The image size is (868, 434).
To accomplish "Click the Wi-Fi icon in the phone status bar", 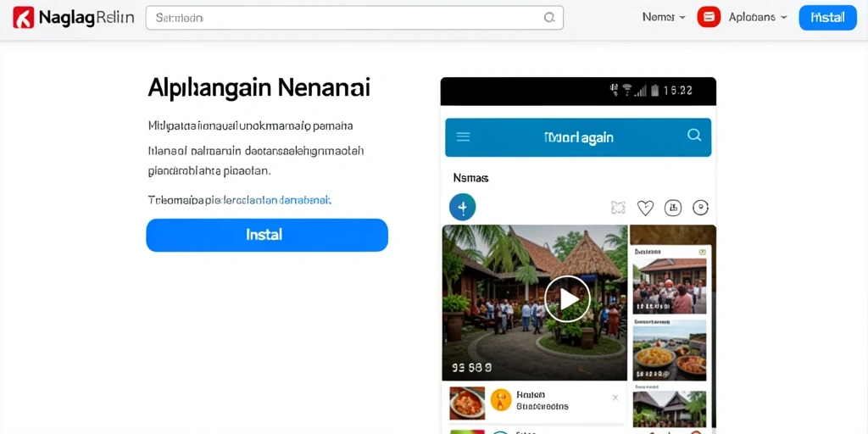I will coord(627,90).
